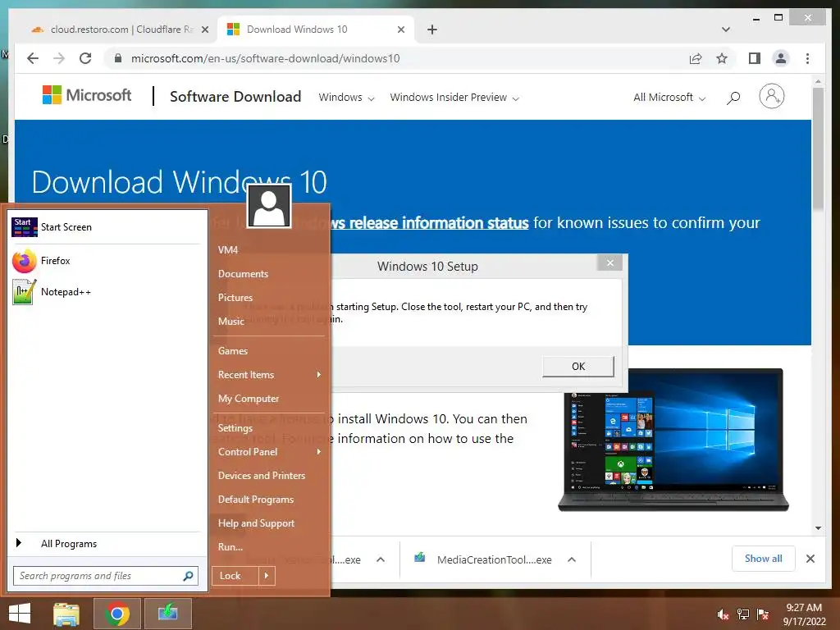Open Action Center flag icon
Screen dimensions: 840x630
tap(763, 614)
